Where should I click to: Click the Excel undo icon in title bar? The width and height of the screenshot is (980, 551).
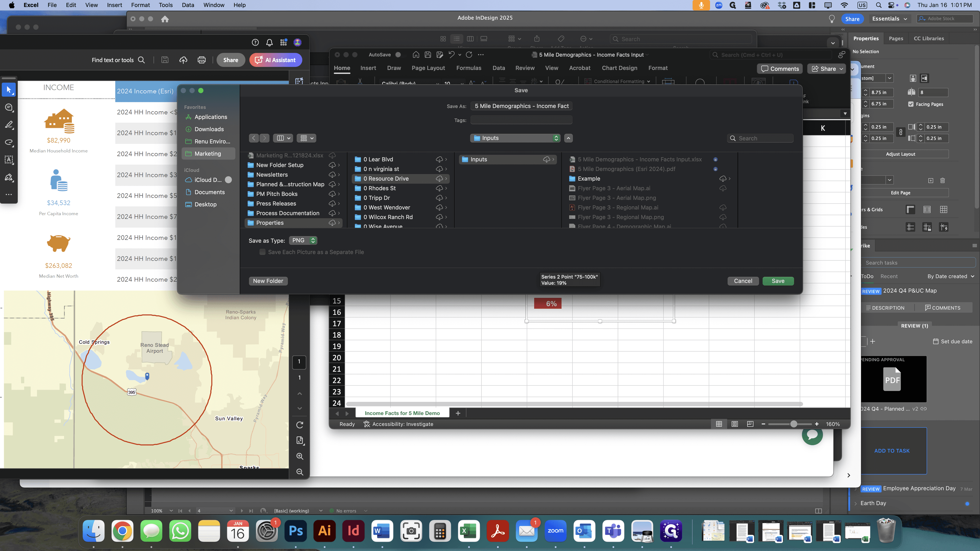451,54
